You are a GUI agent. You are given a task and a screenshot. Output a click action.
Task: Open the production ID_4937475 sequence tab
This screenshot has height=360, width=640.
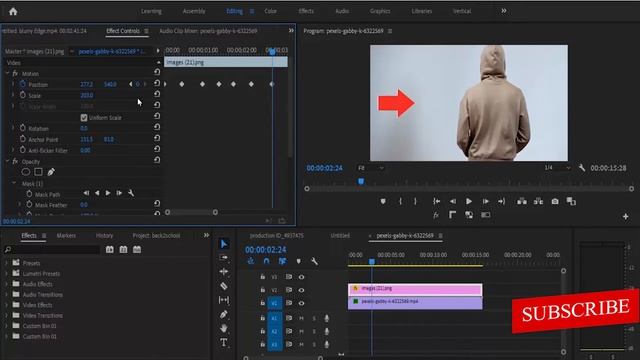coord(277,236)
